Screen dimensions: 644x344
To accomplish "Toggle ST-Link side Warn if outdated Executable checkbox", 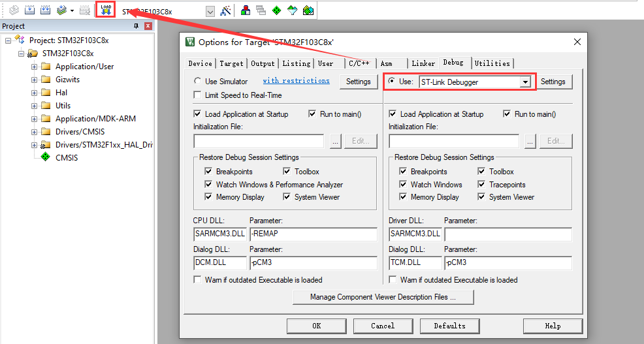I will point(393,279).
